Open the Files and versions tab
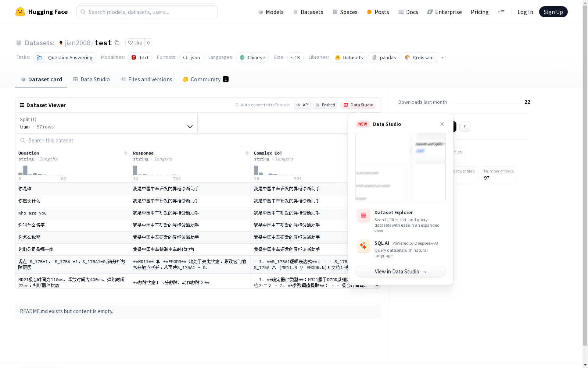Screen dimensions: 588x368 point(146,79)
